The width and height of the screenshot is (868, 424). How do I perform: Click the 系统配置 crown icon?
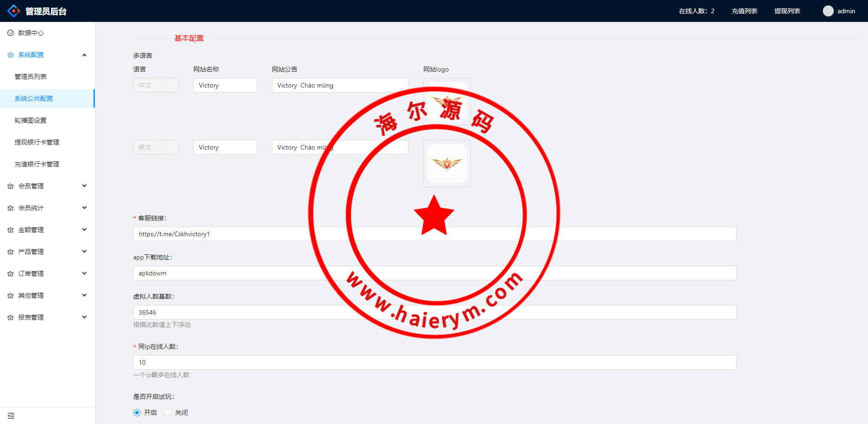tap(10, 55)
